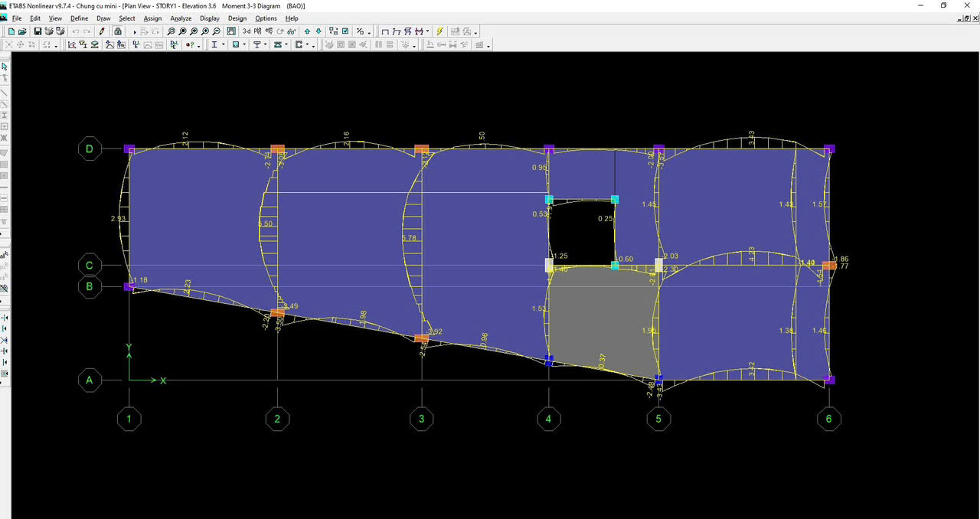Viewport: 980px width, 519px height.
Task: Click the lightning bolt Run icon
Action: pyautogui.click(x=439, y=31)
